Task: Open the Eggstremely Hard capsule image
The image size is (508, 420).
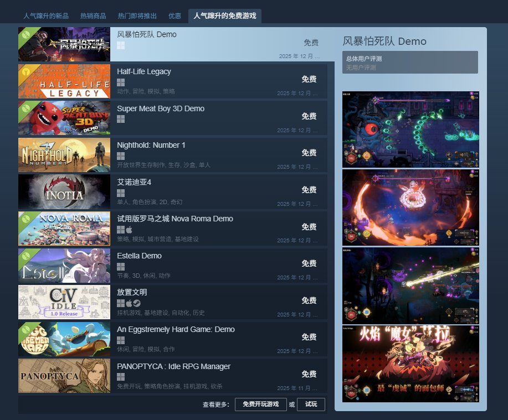Action: [64, 339]
